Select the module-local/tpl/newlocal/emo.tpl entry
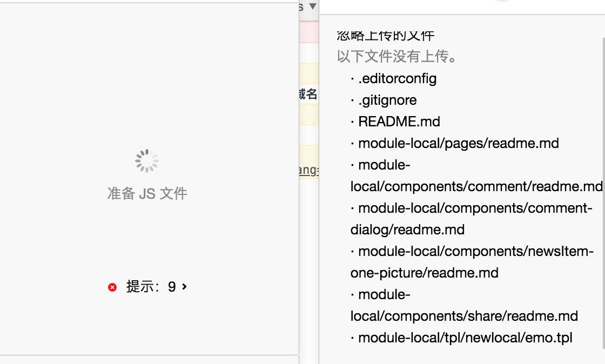This screenshot has height=364, width=605. coord(465,338)
